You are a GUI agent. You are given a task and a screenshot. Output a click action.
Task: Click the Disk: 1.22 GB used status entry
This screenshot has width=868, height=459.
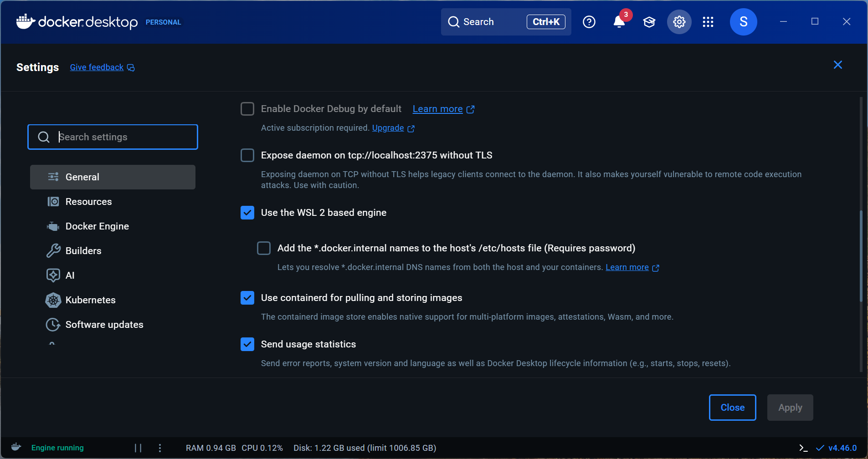(365, 448)
